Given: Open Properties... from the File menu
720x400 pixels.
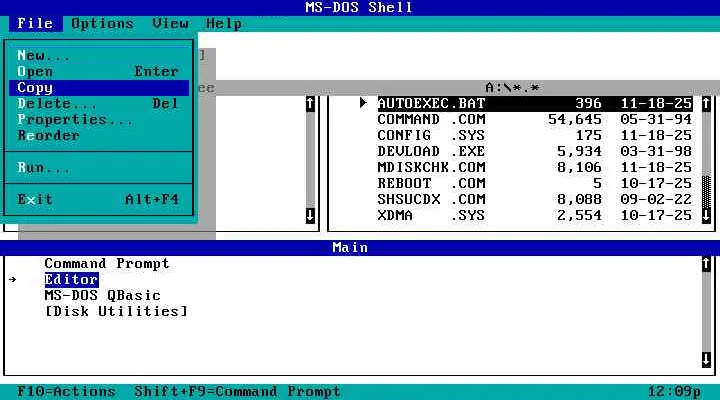Looking at the screenshot, I should coord(99,120).
